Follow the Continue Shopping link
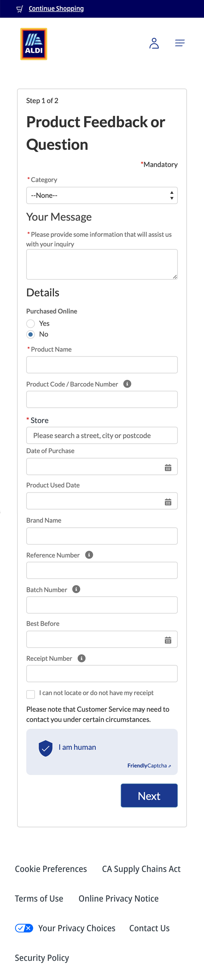The width and height of the screenshot is (204, 980). pyautogui.click(x=56, y=9)
